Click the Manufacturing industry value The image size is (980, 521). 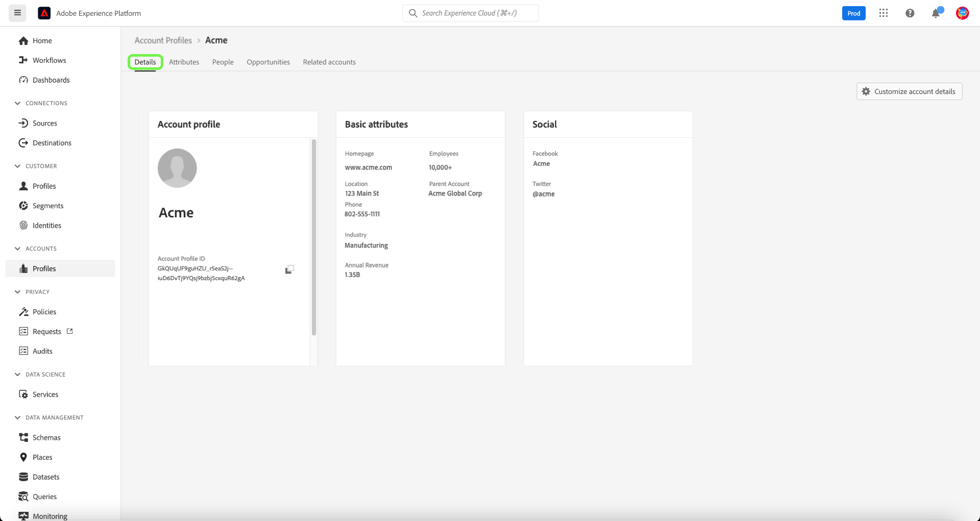click(x=366, y=245)
